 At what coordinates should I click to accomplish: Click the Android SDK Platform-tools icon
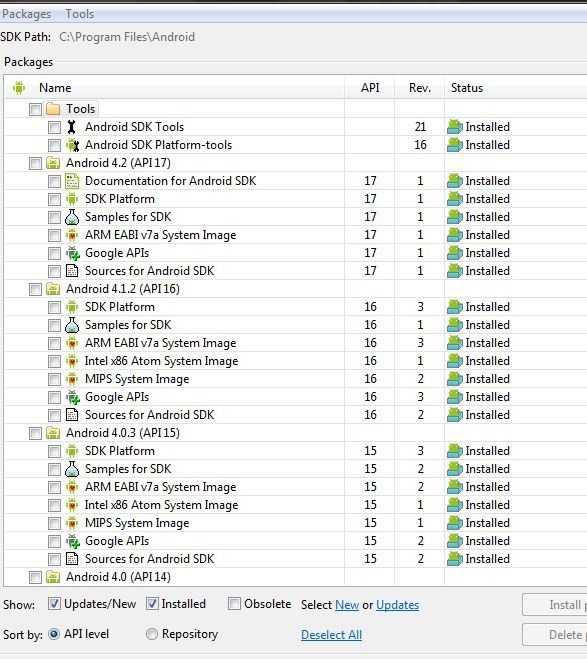click(x=72, y=145)
